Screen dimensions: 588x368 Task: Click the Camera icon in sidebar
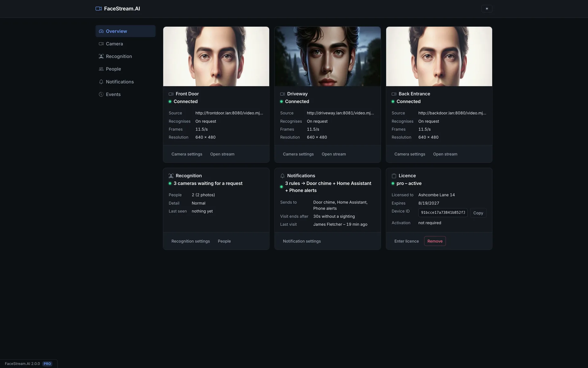(101, 44)
